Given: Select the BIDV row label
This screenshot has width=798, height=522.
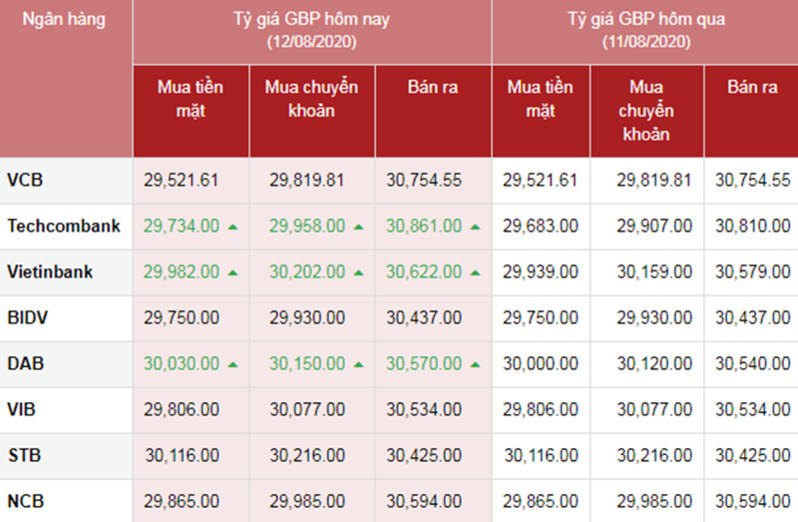Looking at the screenshot, I should [27, 317].
